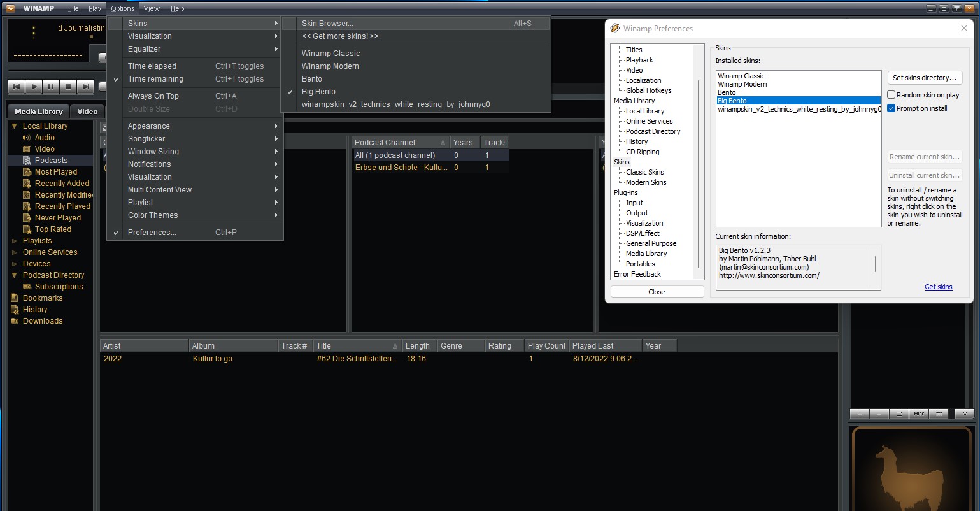
Task: Click the Recently Played icon
Action: [27, 206]
